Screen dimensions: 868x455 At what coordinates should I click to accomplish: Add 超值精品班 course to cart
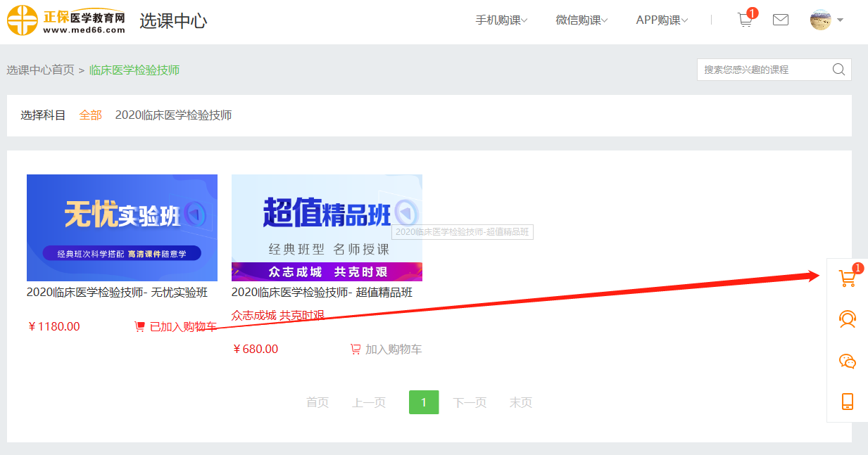tap(386, 349)
